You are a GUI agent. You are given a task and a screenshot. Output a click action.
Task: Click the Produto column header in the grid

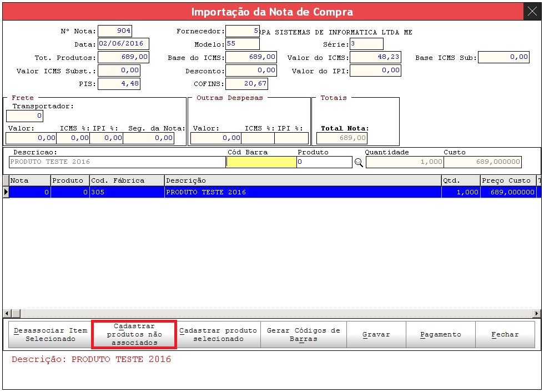coord(70,181)
